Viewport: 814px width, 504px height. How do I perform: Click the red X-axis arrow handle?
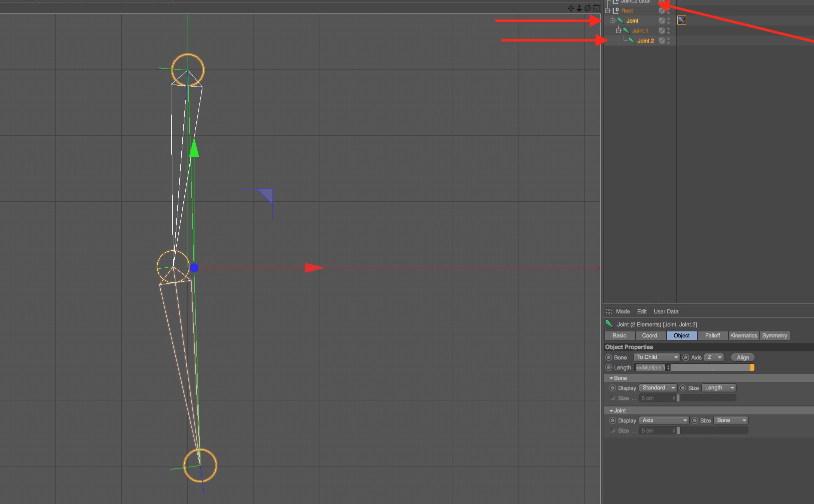pyautogui.click(x=314, y=268)
